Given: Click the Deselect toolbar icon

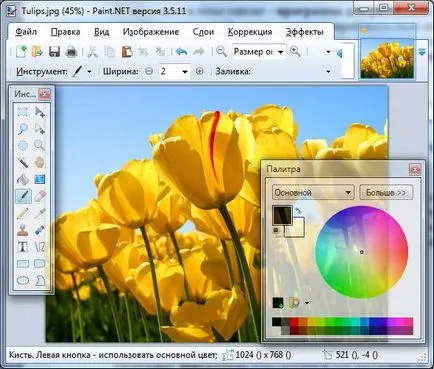Looking at the screenshot, I should click(161, 52).
